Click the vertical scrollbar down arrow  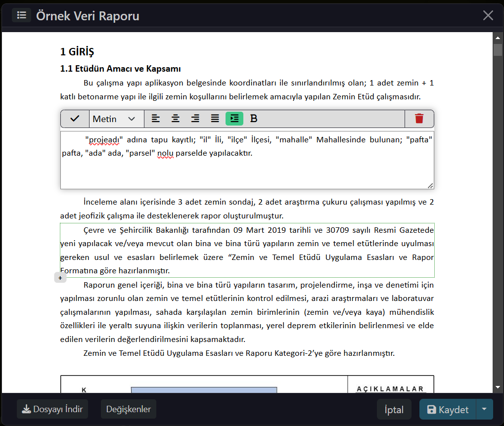tap(497, 387)
